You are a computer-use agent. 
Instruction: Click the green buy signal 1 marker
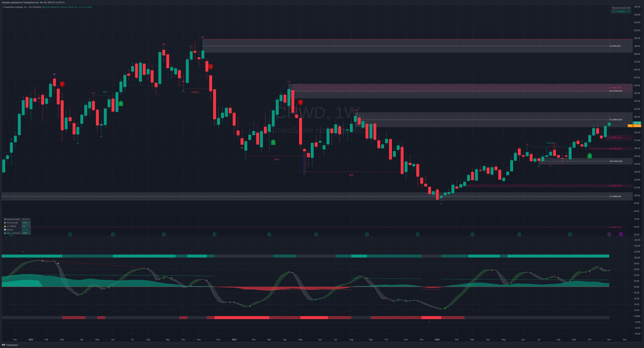coord(590,156)
